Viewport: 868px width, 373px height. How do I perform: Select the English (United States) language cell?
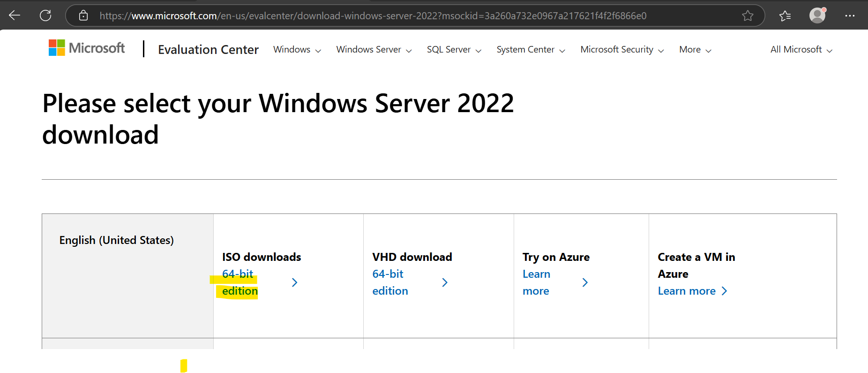pyautogui.click(x=127, y=276)
